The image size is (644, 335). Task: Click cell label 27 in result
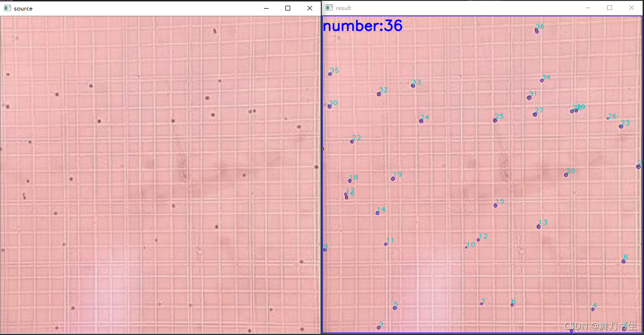point(539,110)
